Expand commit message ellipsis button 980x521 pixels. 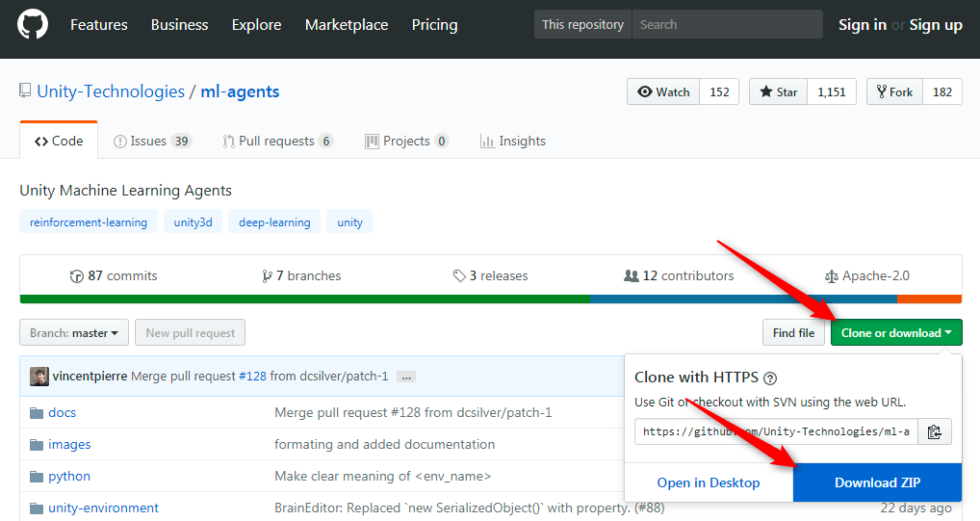[x=406, y=377]
